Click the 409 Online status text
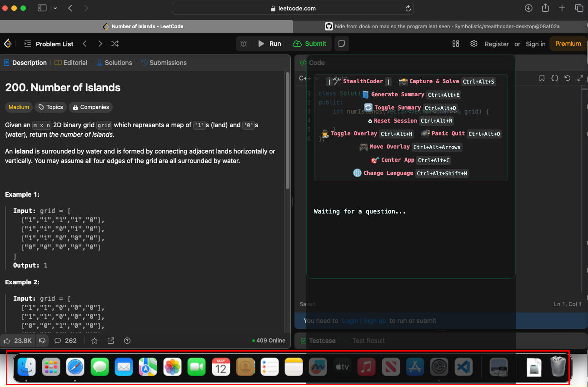Viewport: 588px width, 387px height. pos(269,341)
